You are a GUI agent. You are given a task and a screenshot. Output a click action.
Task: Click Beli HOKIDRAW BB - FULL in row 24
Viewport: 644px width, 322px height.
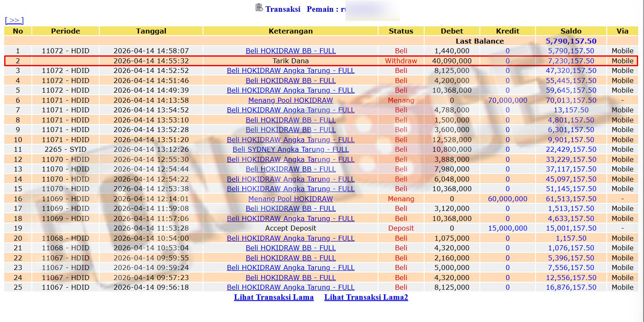point(291,278)
